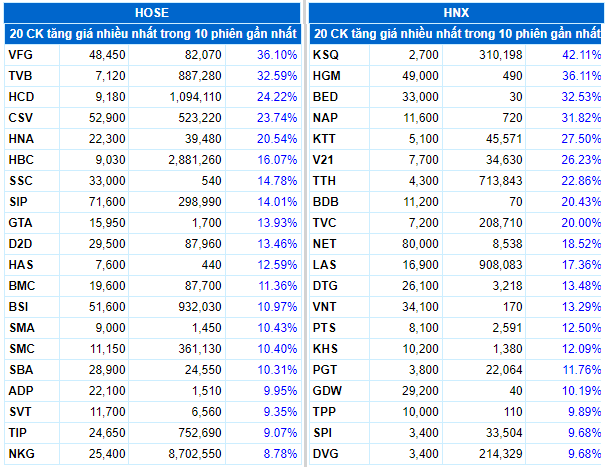Click the HCD ticker symbol

pyautogui.click(x=21, y=97)
